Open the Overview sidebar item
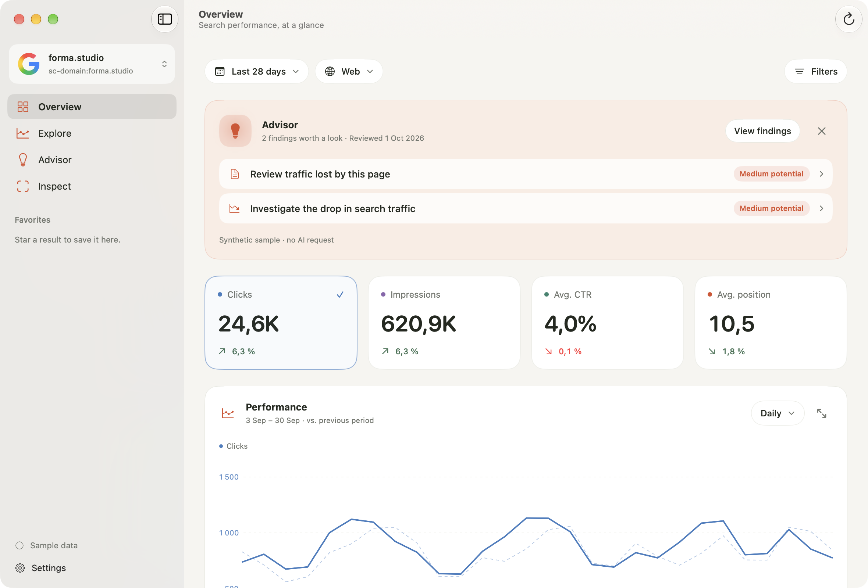This screenshot has height=588, width=868. (x=92, y=107)
